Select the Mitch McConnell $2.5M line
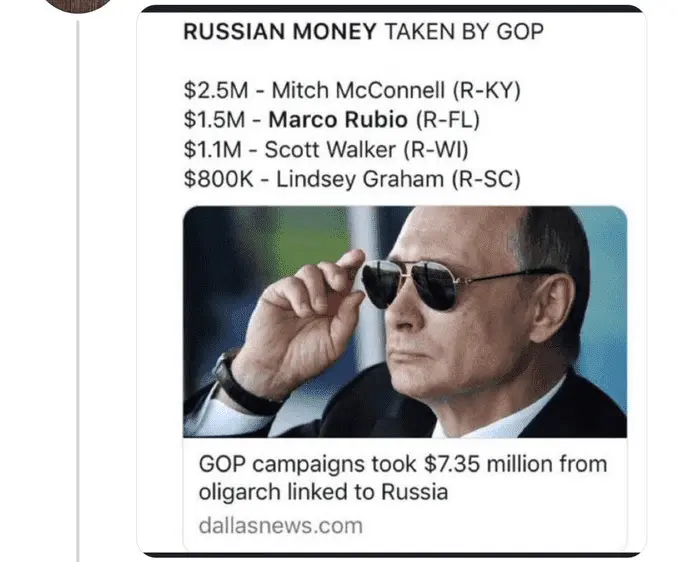 (x=352, y=91)
